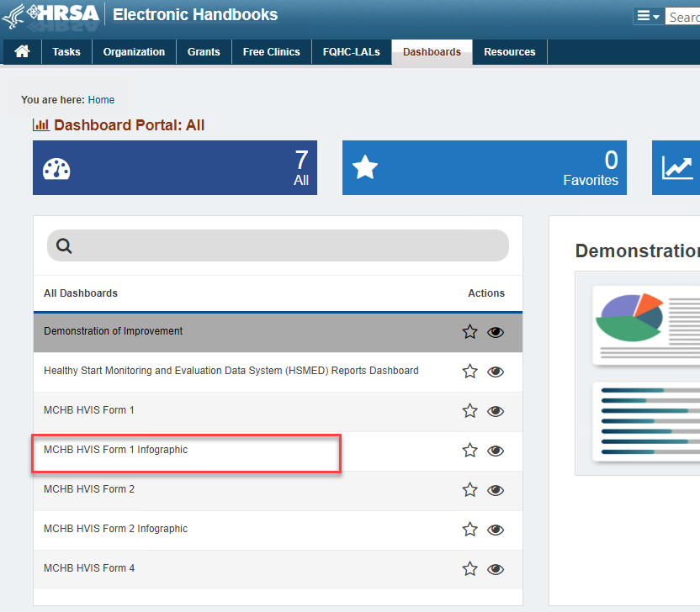Click the bar chart icon beside Dashboard Portal

pos(41,125)
